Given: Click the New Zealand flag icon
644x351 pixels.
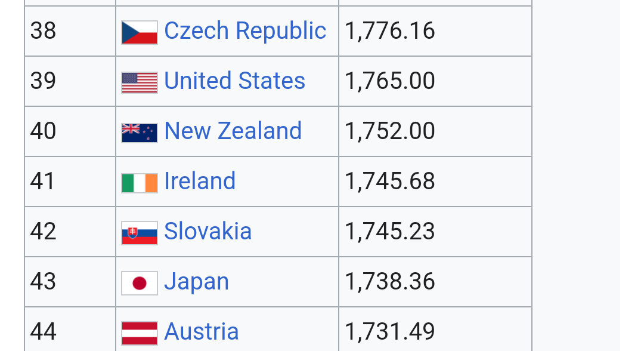Looking at the screenshot, I should point(140,133).
